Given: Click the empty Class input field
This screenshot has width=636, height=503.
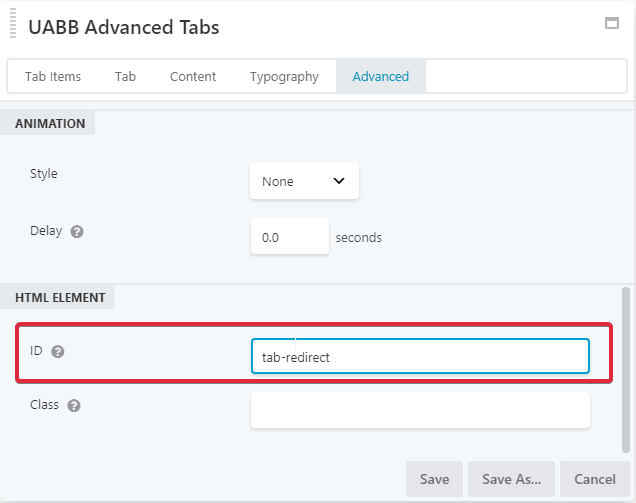Looking at the screenshot, I should (x=420, y=410).
